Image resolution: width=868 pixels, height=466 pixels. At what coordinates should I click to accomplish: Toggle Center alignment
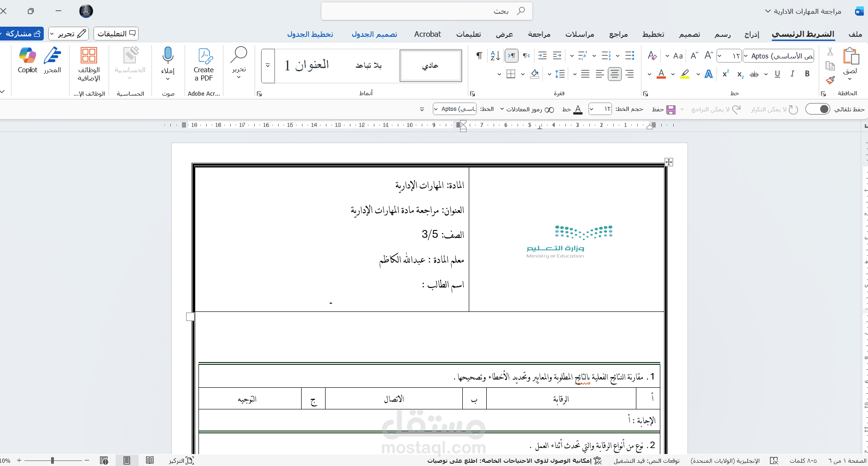point(615,74)
